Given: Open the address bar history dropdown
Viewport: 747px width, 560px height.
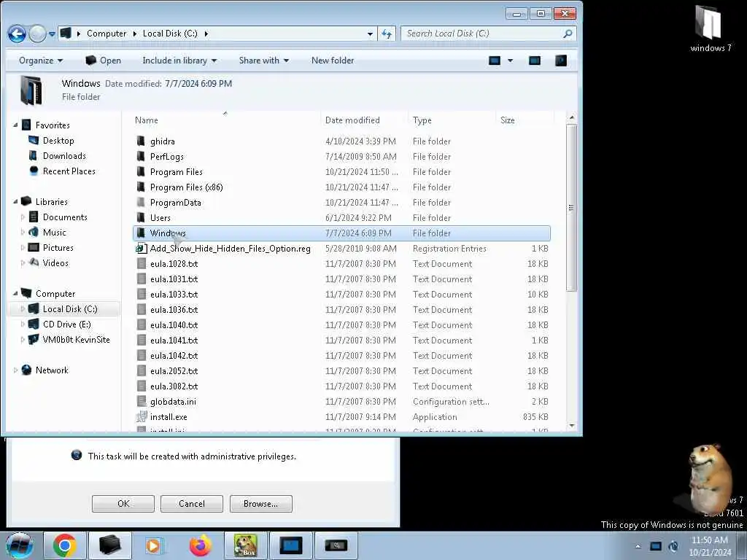Looking at the screenshot, I should (x=370, y=34).
